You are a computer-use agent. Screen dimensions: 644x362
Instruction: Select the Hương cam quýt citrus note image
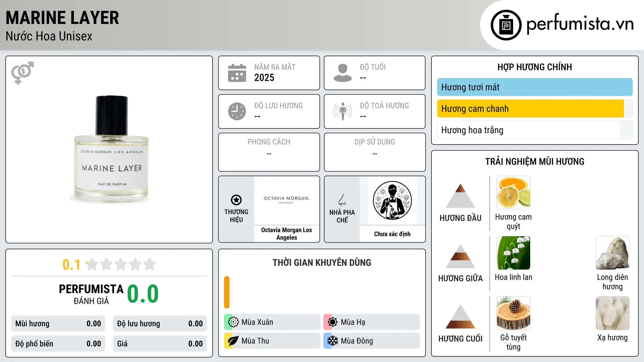click(x=514, y=193)
